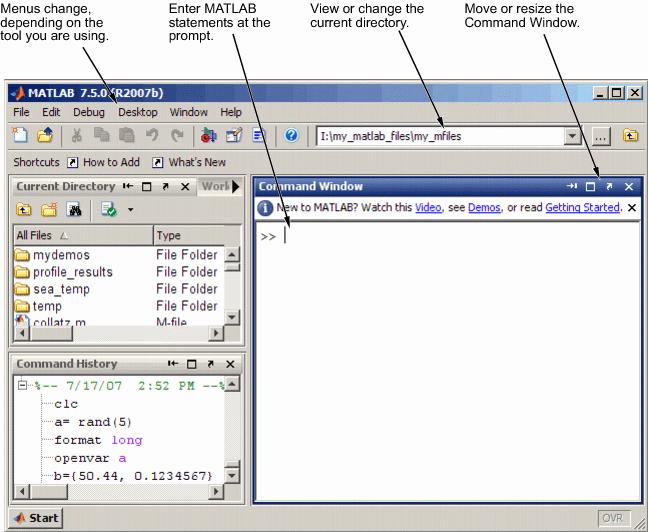The height and width of the screenshot is (532, 649).
Task: Click the file list actions icon with checkmark
Action: point(108,209)
